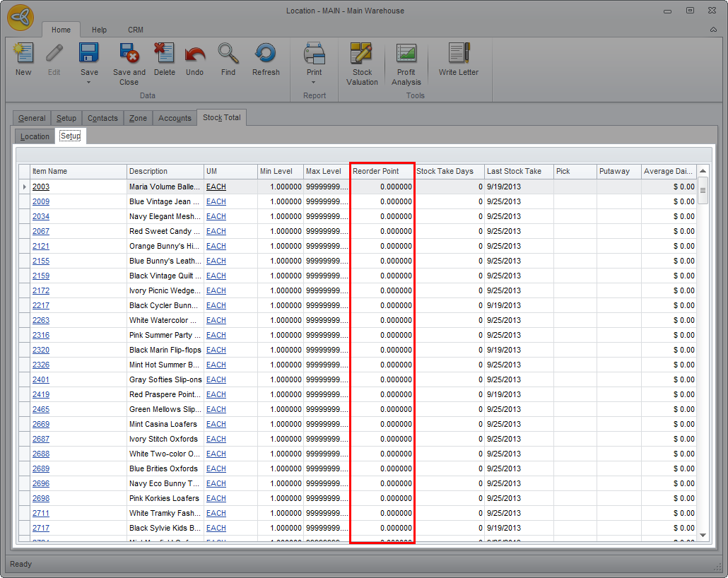Switch to the Location sub-tab
Screen dimensions: 728x578
(x=35, y=136)
